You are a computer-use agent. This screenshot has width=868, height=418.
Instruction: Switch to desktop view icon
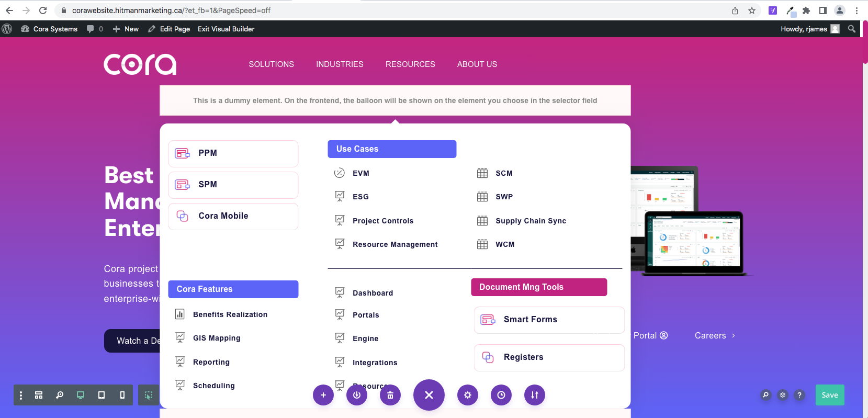click(x=81, y=395)
